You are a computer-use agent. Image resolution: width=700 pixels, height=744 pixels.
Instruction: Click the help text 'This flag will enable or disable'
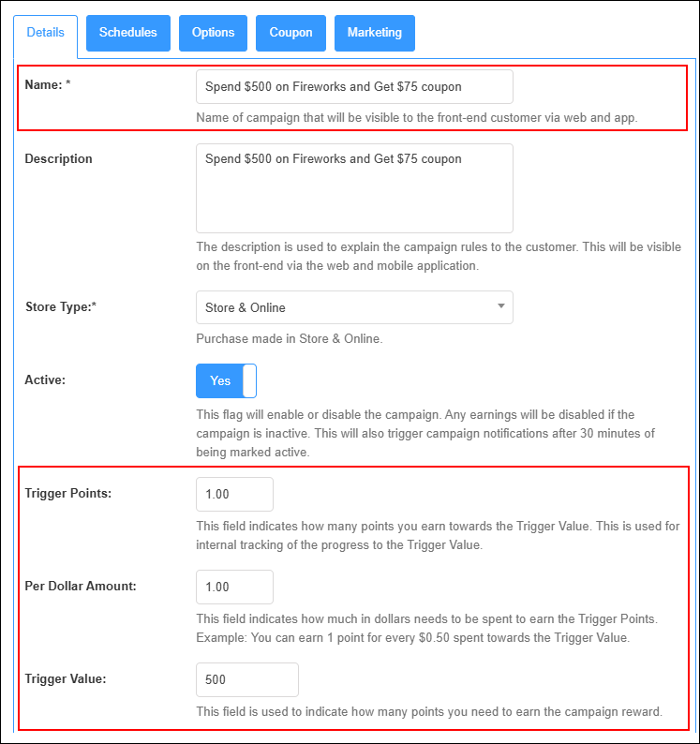pos(425,433)
